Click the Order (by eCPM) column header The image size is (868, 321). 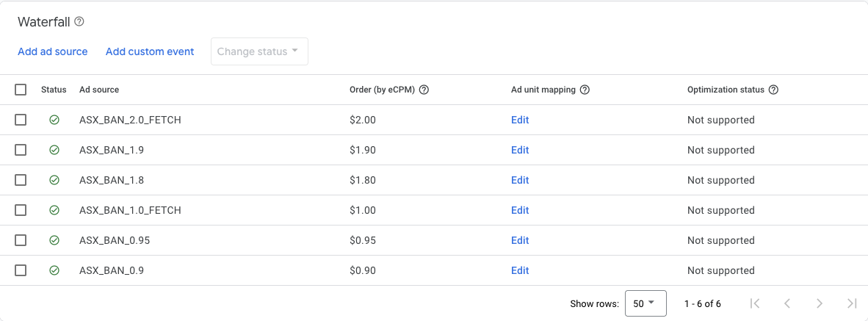coord(382,90)
